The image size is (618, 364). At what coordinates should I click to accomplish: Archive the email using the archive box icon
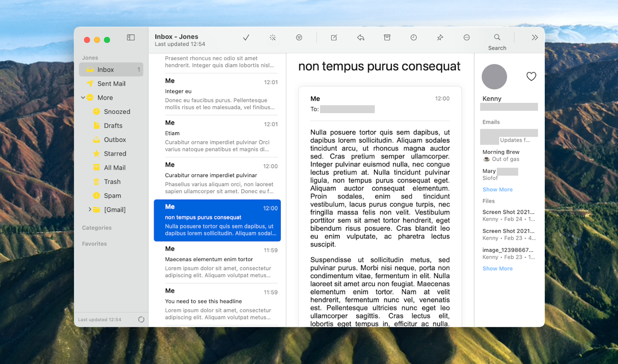(387, 37)
